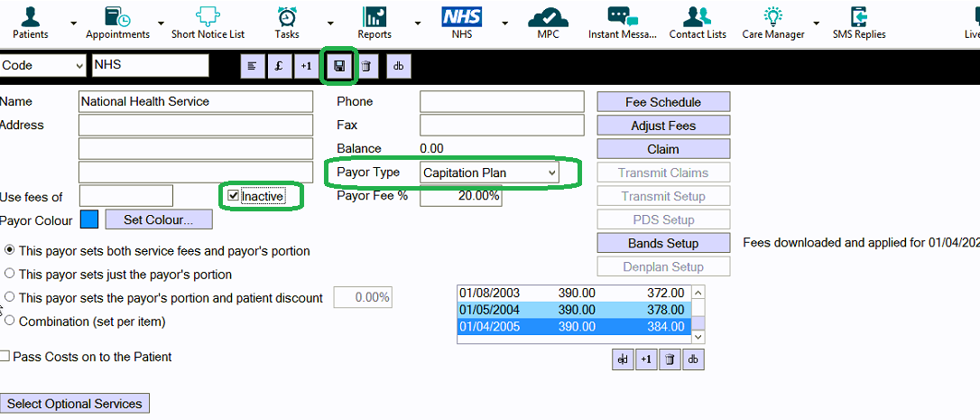
Task: Click Select Optional Services button
Action: tap(75, 404)
